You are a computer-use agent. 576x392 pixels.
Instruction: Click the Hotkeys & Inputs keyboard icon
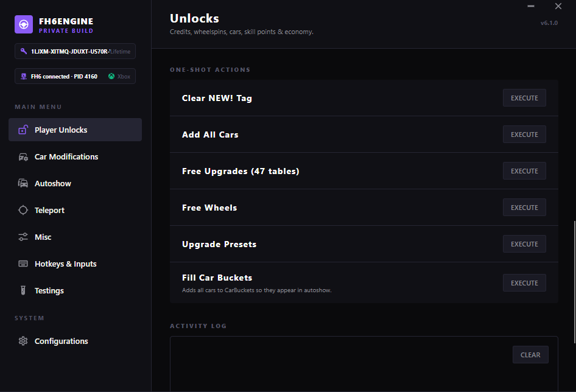(x=23, y=264)
